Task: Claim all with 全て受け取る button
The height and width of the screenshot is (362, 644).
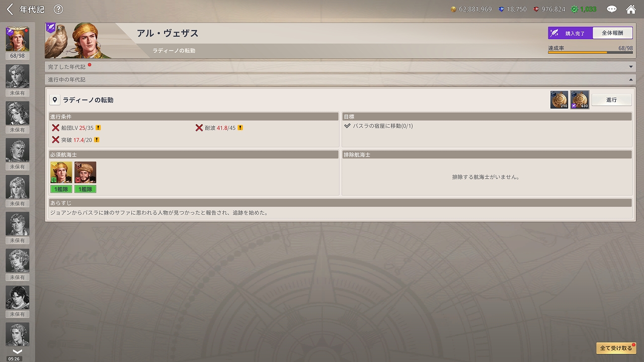Action: [616, 348]
